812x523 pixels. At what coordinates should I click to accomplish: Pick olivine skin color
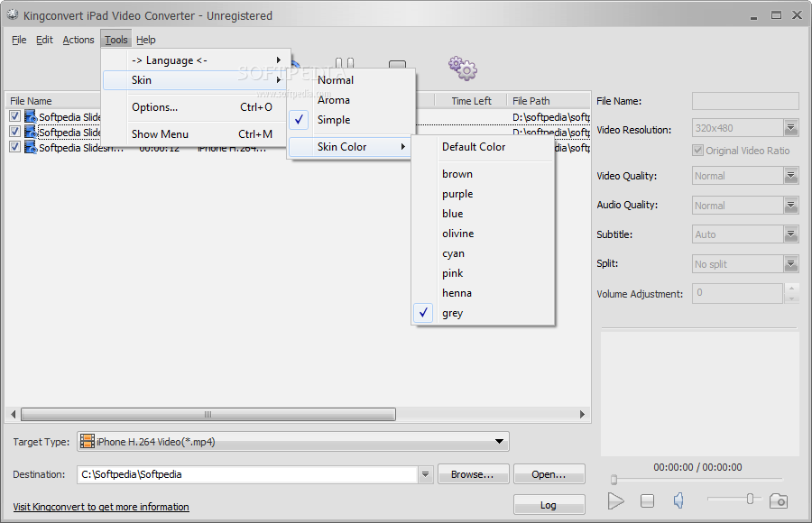click(483, 234)
